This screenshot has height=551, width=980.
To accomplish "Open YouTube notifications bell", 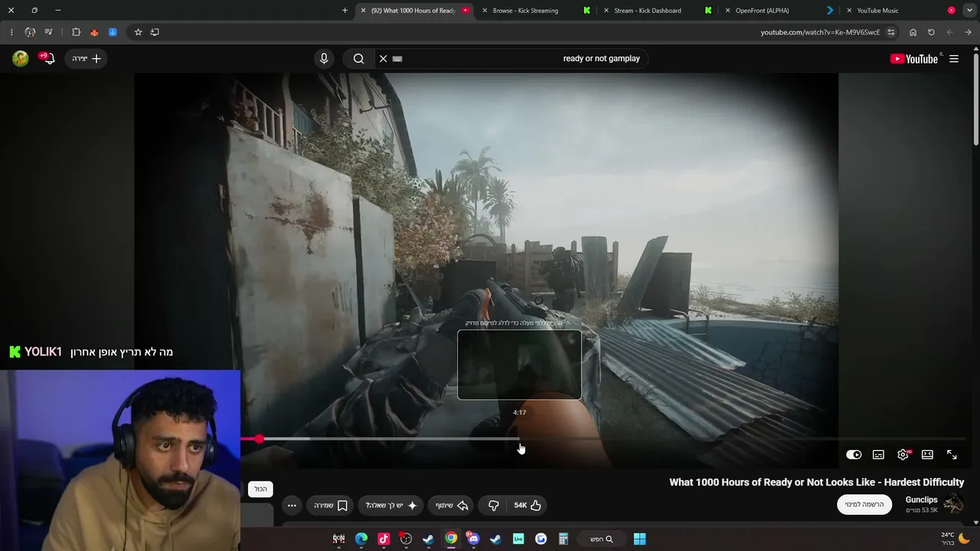I will (48, 58).
